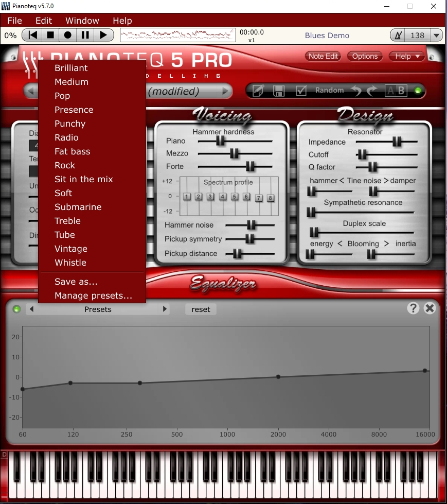Click the Pickup distance slider
447x504 pixels.
[250, 254]
